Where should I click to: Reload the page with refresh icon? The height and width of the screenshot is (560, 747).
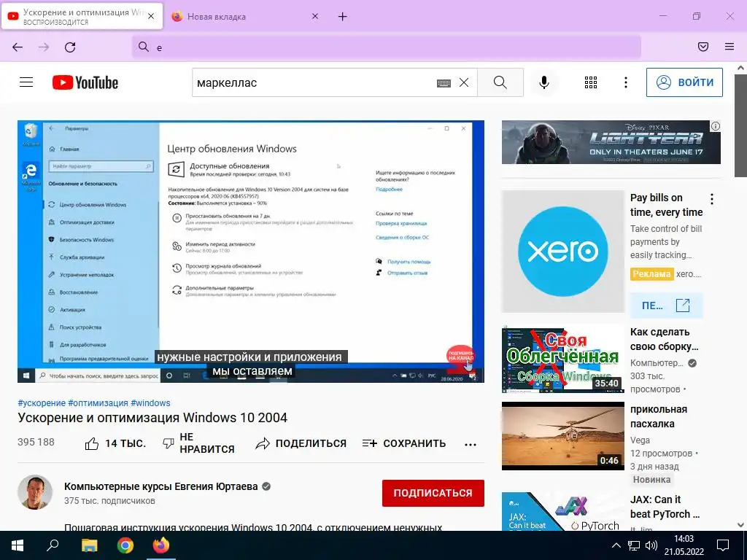click(70, 47)
